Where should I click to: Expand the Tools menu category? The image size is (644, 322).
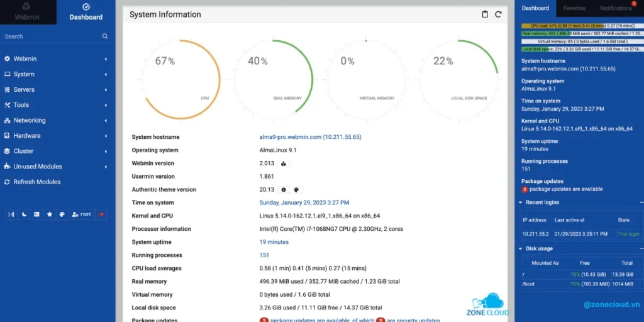pos(57,105)
